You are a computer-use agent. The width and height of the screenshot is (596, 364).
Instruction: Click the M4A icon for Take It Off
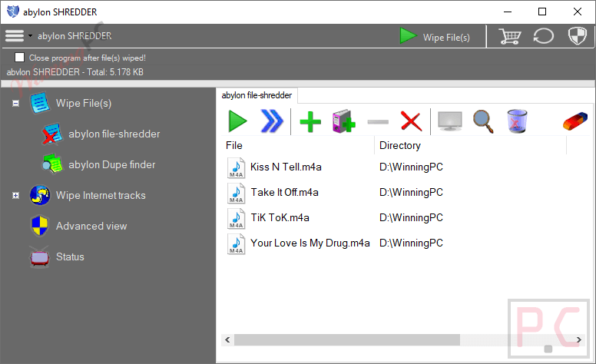click(236, 193)
